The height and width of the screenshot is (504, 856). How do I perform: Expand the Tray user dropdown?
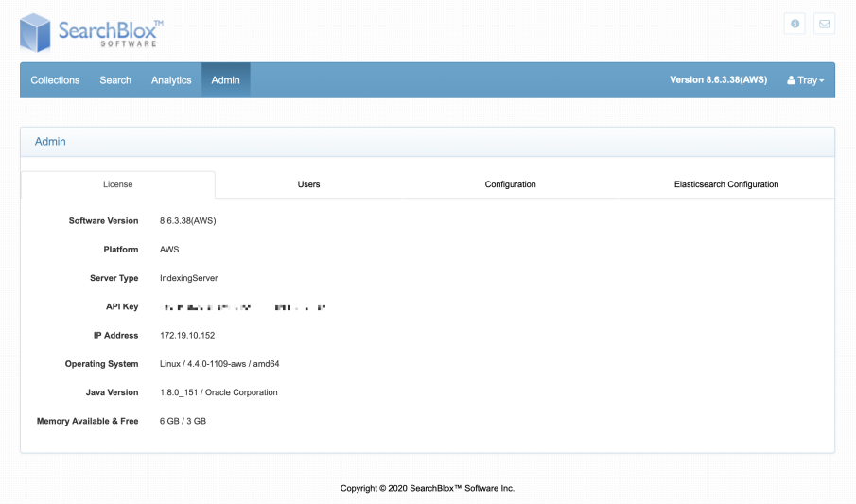[x=805, y=80]
